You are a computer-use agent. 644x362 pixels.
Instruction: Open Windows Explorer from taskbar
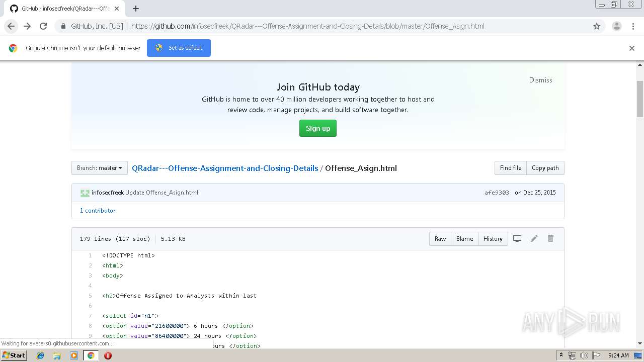(57, 355)
